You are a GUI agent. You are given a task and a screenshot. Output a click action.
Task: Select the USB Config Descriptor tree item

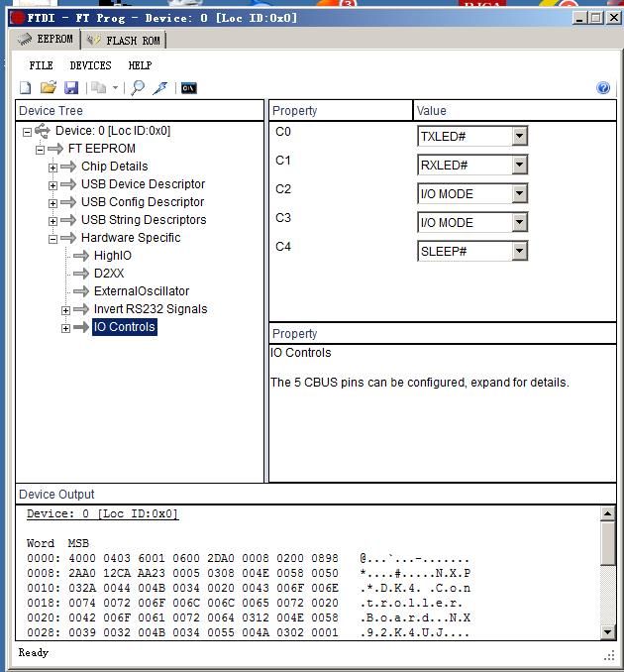point(143,202)
